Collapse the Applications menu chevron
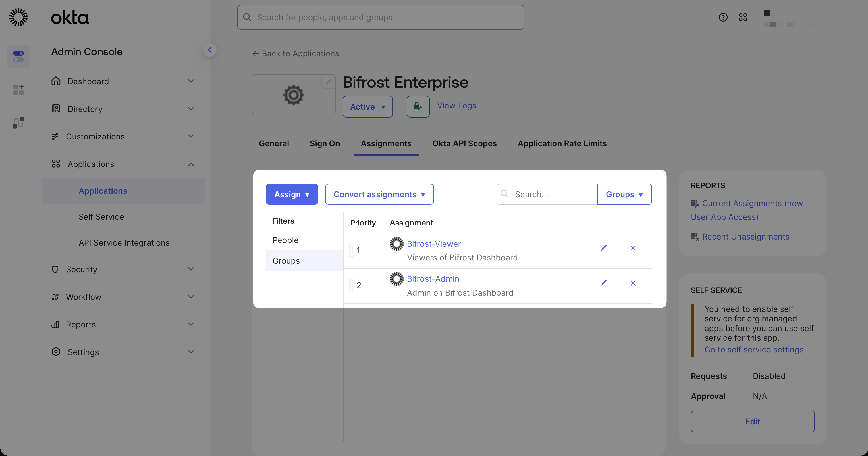This screenshot has width=868, height=456. (191, 164)
